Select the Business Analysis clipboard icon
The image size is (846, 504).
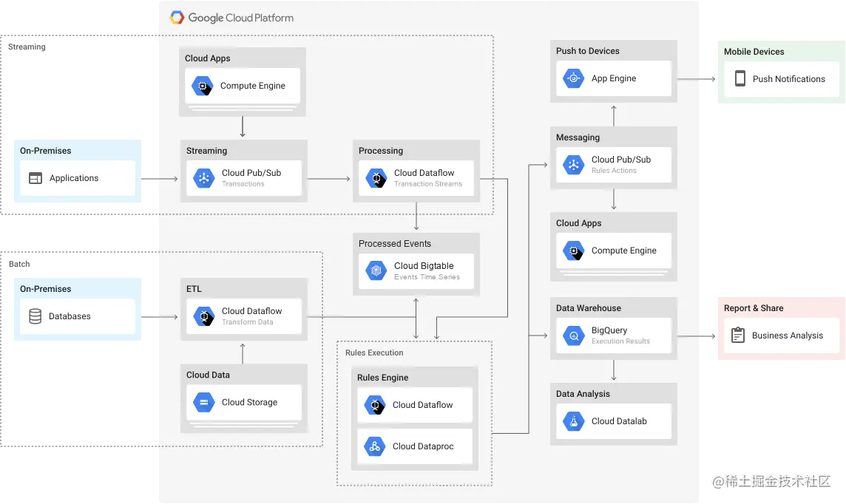click(x=737, y=336)
